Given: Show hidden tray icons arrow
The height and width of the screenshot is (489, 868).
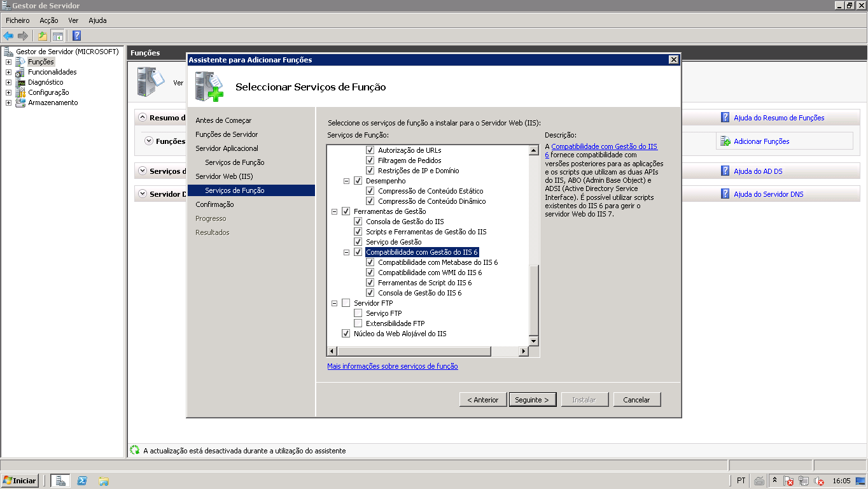Looking at the screenshot, I should tap(774, 481).
